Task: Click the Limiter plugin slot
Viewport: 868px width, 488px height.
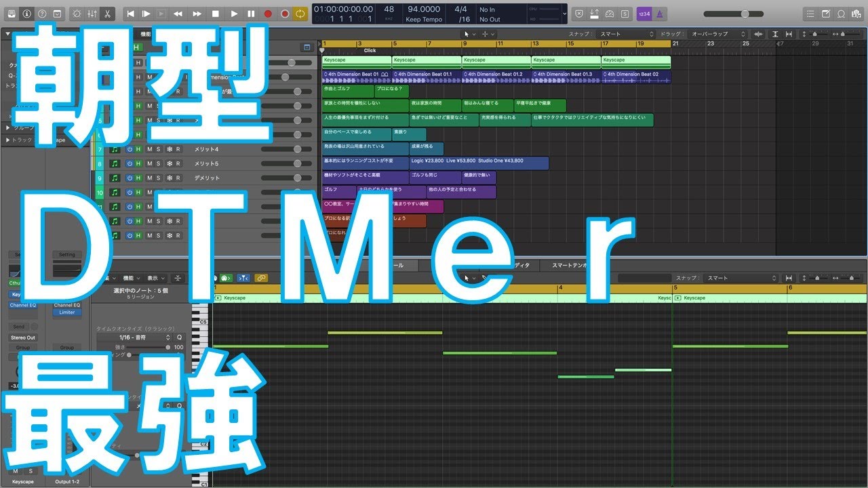Action: tap(66, 312)
